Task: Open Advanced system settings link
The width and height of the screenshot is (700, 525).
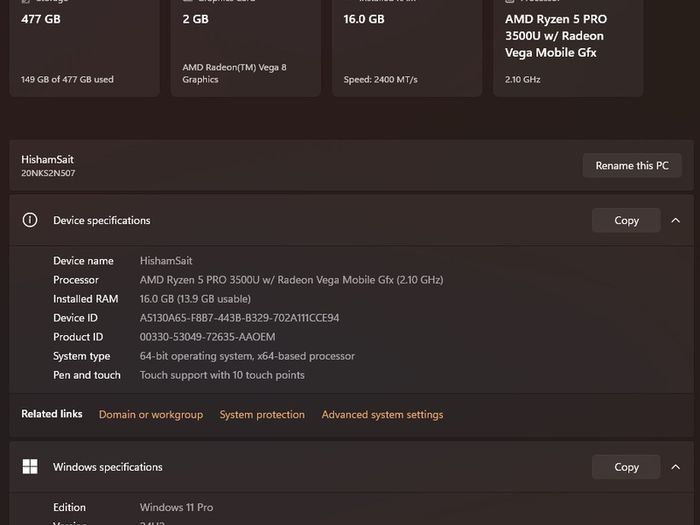Action: 382,414
